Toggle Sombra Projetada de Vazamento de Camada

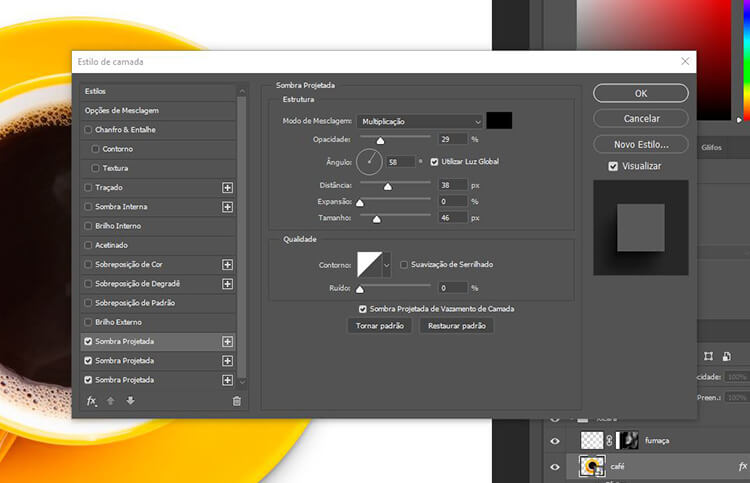(x=363, y=309)
